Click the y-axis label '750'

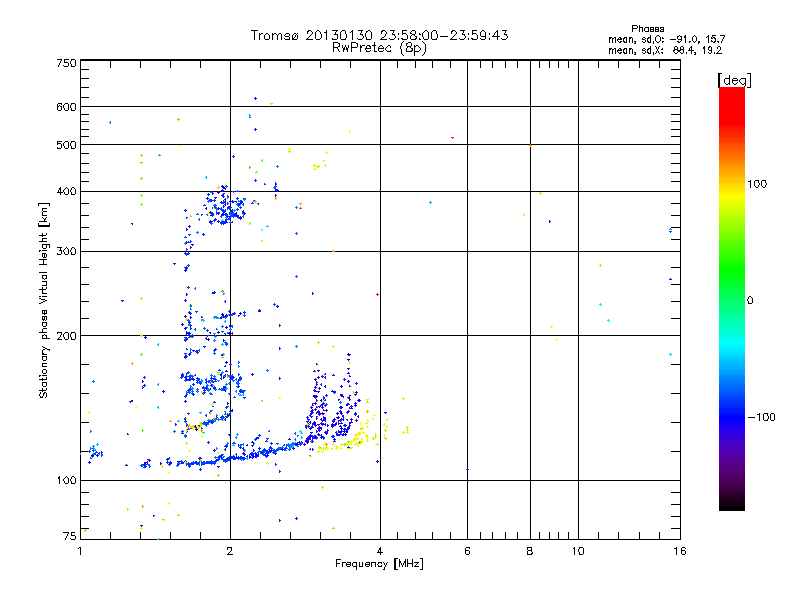[66, 63]
